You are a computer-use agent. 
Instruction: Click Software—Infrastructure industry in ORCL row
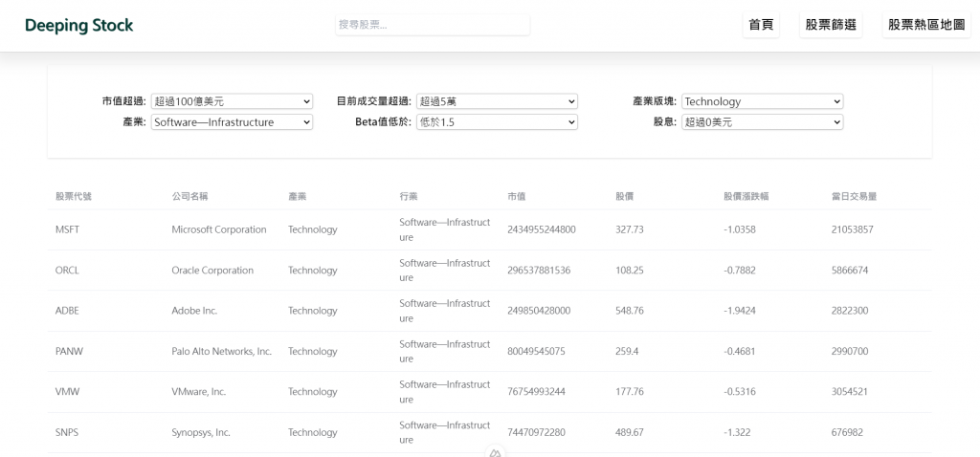click(445, 271)
